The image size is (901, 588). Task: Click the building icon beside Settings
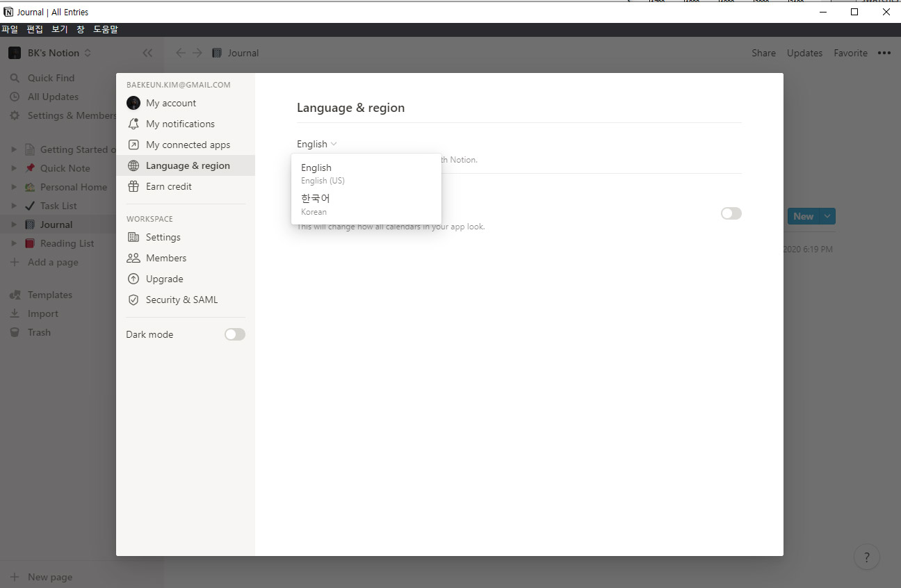(x=133, y=237)
